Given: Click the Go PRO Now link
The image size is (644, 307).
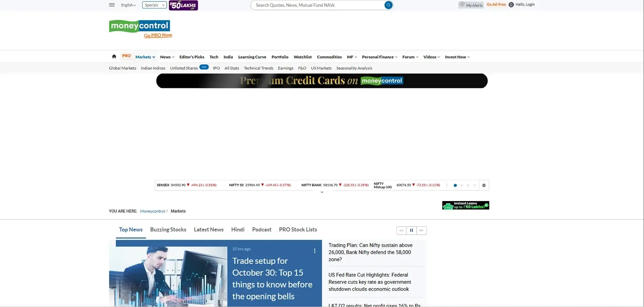Looking at the screenshot, I should click(x=158, y=35).
